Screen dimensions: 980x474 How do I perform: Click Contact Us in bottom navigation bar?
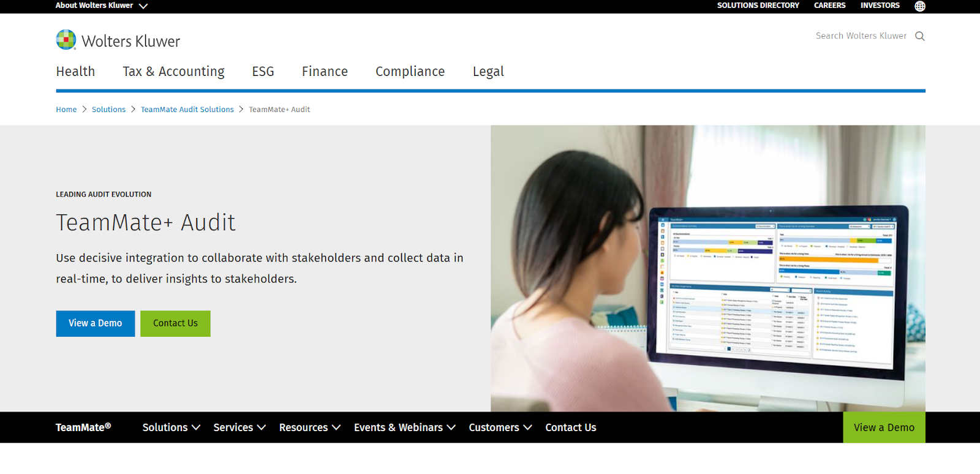click(x=570, y=427)
